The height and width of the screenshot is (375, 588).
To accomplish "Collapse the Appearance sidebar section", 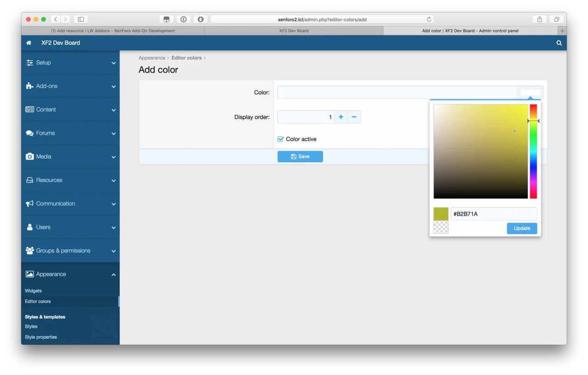I will (x=70, y=274).
